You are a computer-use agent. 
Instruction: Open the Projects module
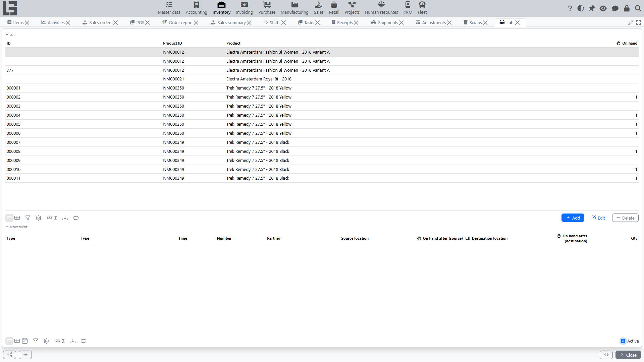pyautogui.click(x=352, y=8)
